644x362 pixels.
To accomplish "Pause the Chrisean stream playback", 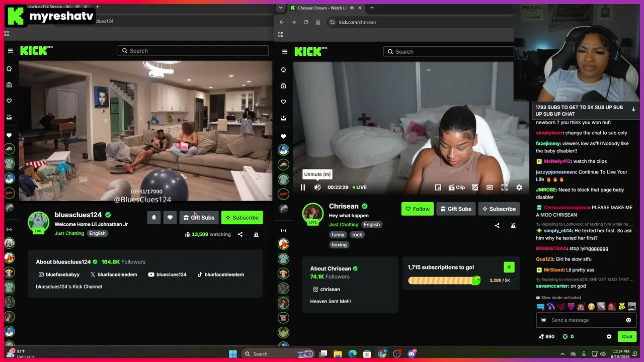I will (303, 188).
